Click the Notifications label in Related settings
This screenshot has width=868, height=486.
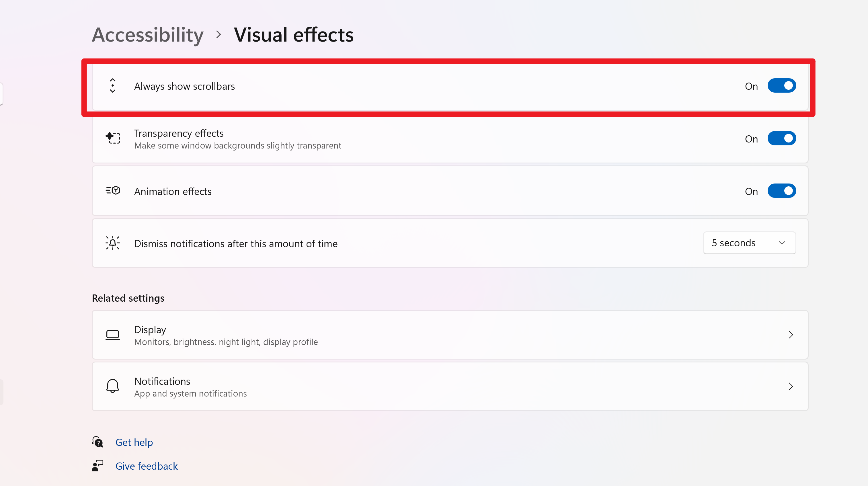coord(162,381)
